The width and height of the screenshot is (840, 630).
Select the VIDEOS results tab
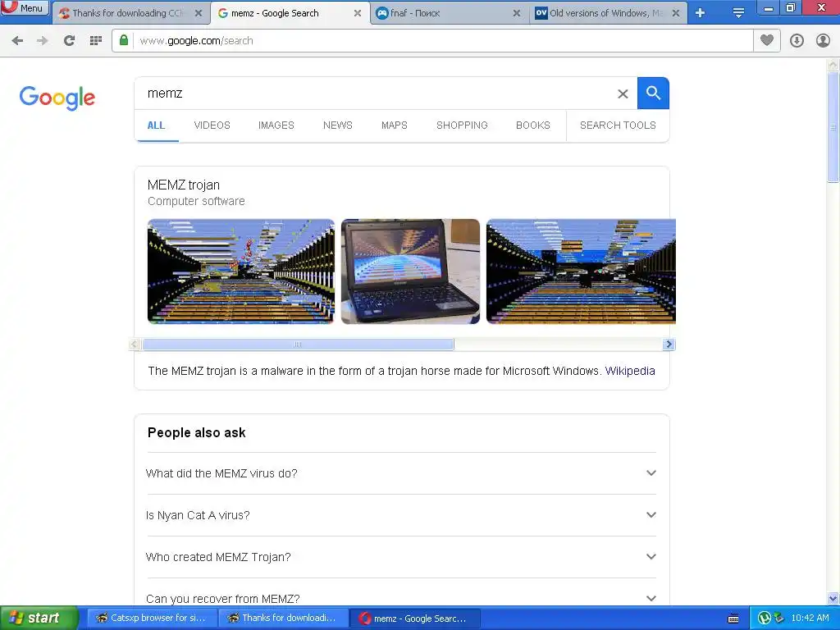212,126
